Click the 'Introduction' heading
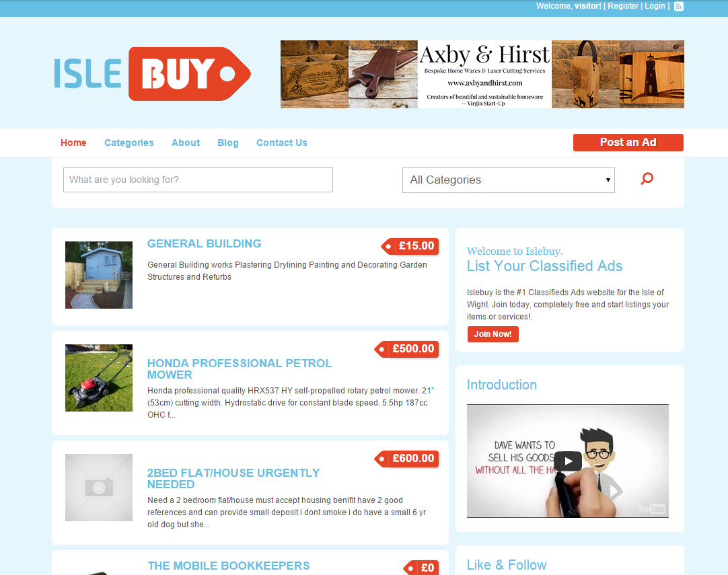728x575 pixels. [x=501, y=385]
